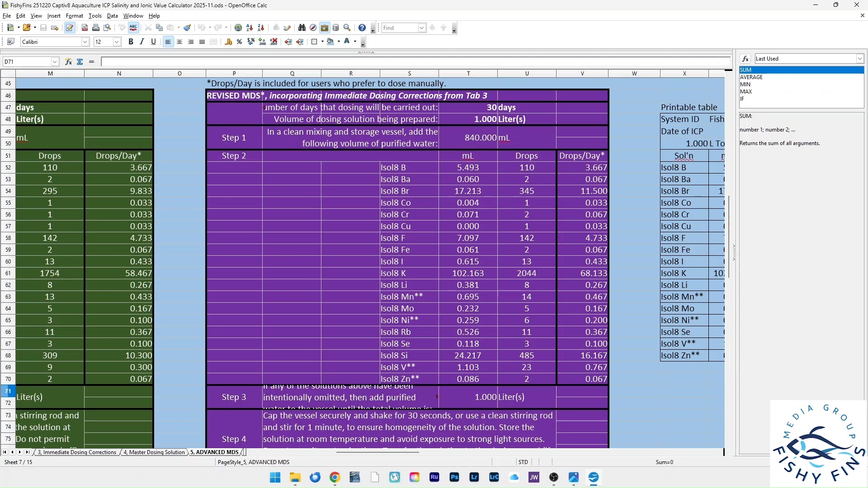Screen dimensions: 868x488
Task: Open the Name Box D71 dropdown
Action: (55, 61)
